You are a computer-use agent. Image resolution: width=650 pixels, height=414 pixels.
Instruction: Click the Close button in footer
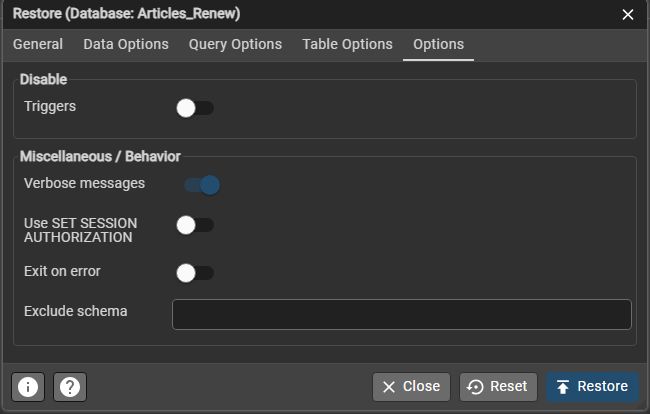(411, 387)
